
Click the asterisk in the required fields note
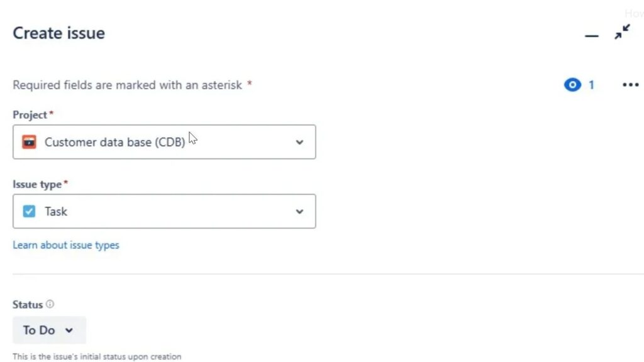[249, 84]
